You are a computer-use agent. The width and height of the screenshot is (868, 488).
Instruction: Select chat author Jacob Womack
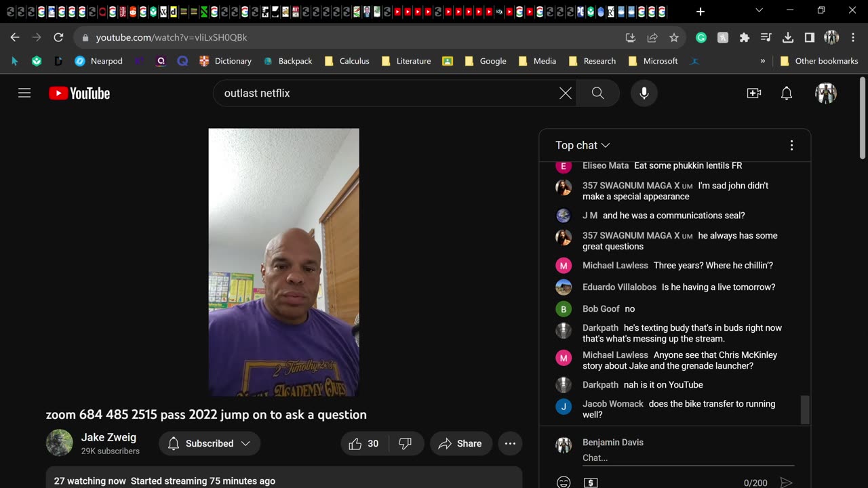coord(613,403)
